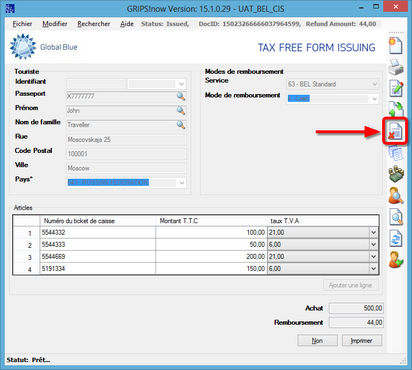
Task: Click the app icon in title bar
Action: coord(10,8)
